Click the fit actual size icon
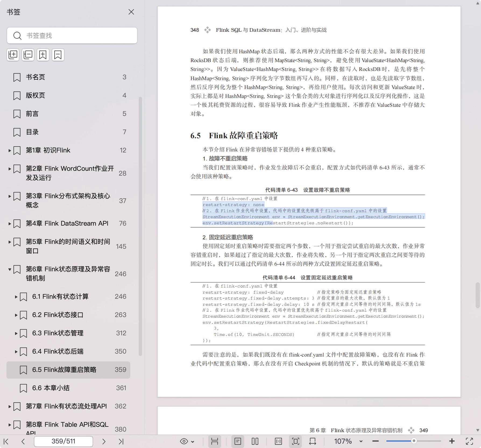The height and width of the screenshot is (448, 481). coord(278,441)
